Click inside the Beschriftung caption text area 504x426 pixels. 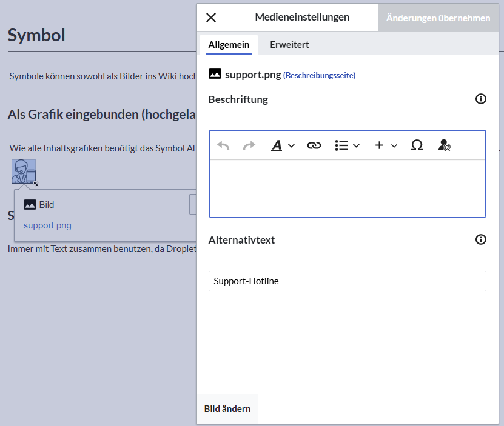[x=347, y=188]
